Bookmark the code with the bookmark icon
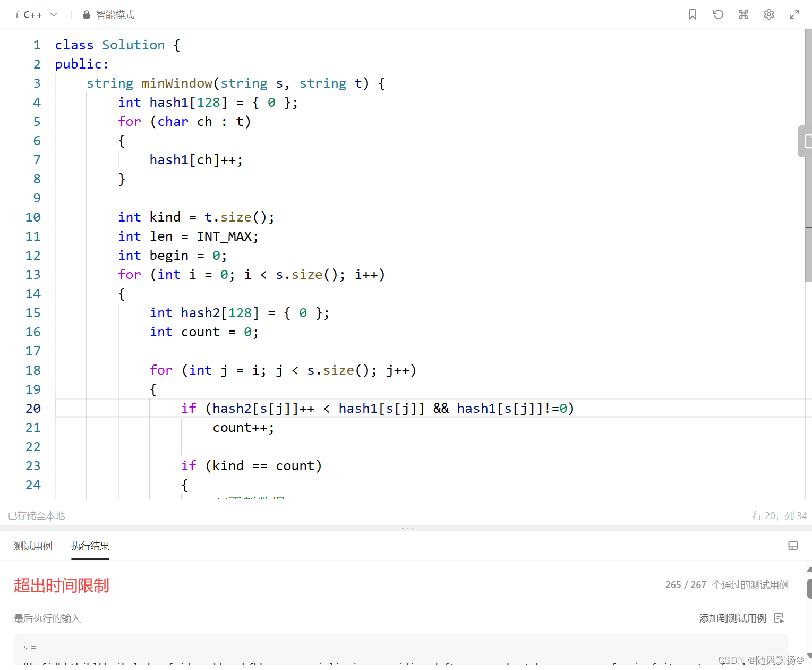This screenshot has height=670, width=812. (x=693, y=14)
